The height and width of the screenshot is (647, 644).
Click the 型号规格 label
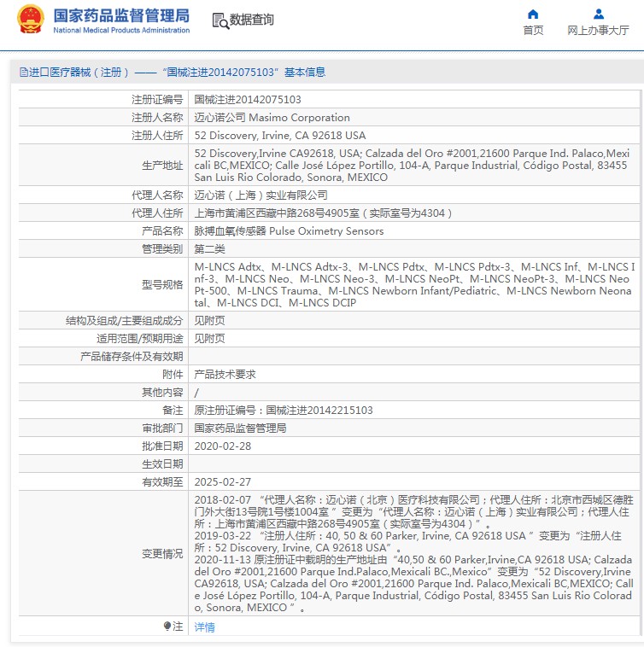point(162,285)
